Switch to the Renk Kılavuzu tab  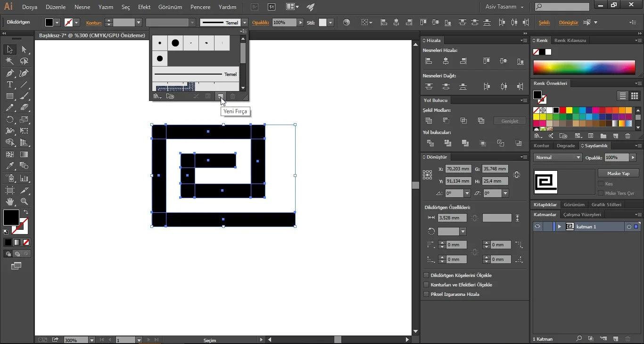pyautogui.click(x=570, y=41)
